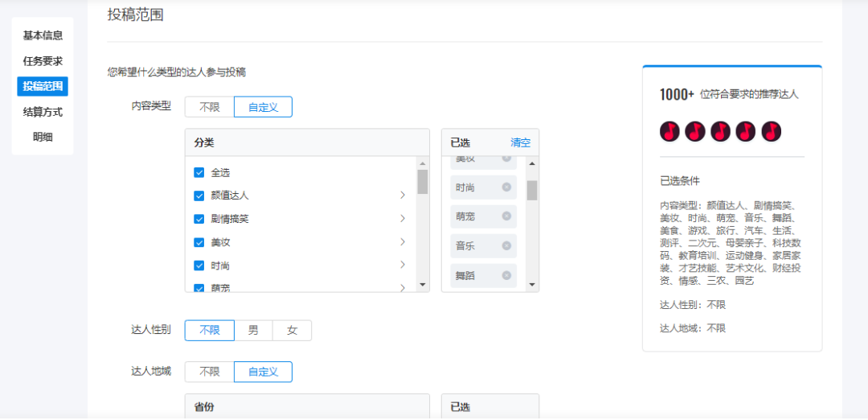Uncheck the 美妆 category checkbox
Screen dimensions: 868x420
(x=199, y=242)
